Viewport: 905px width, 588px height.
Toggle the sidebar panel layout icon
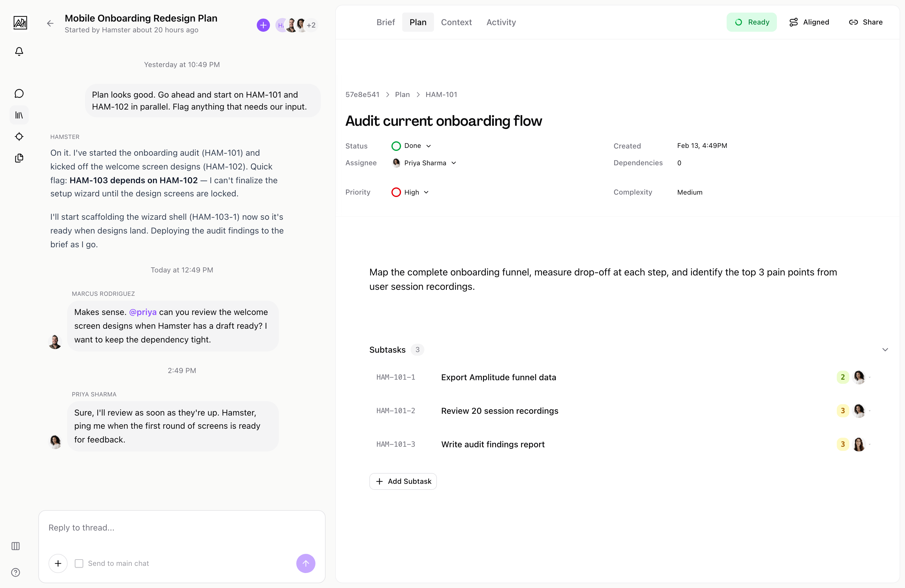(16, 546)
